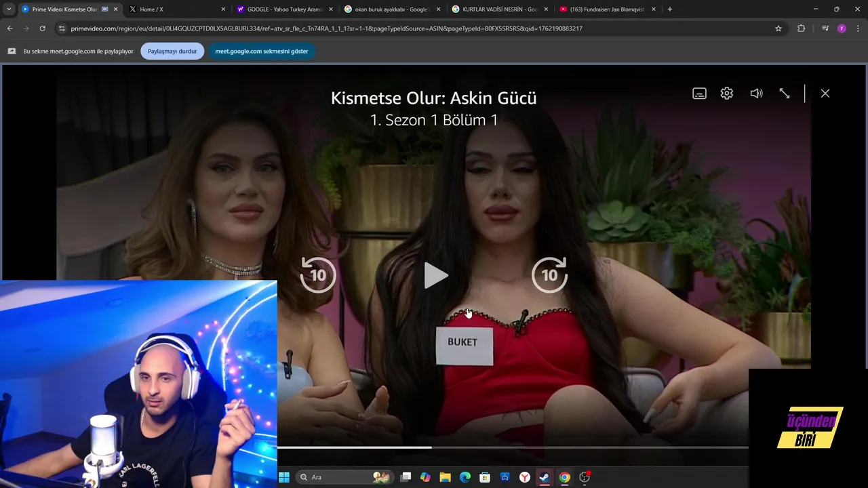Viewport: 868px width, 488px height.
Task: Click Paylaşmayı durdur button
Action: click(x=172, y=52)
